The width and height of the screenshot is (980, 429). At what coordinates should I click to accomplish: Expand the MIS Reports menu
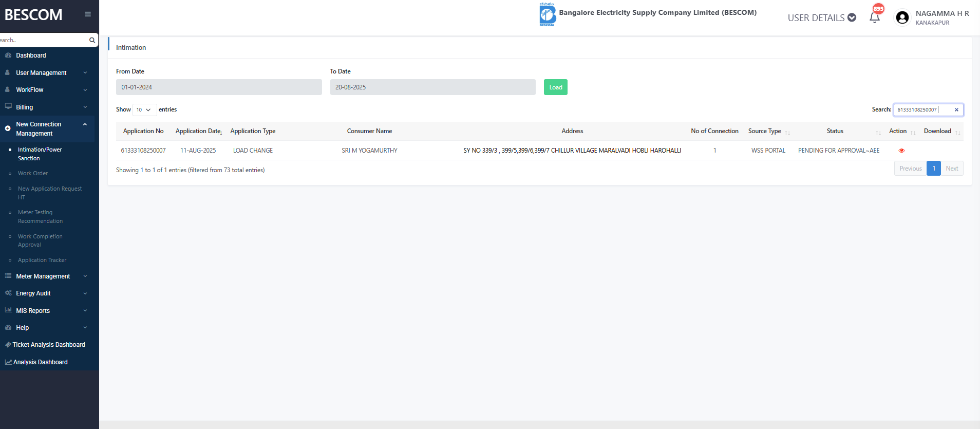[46, 311]
